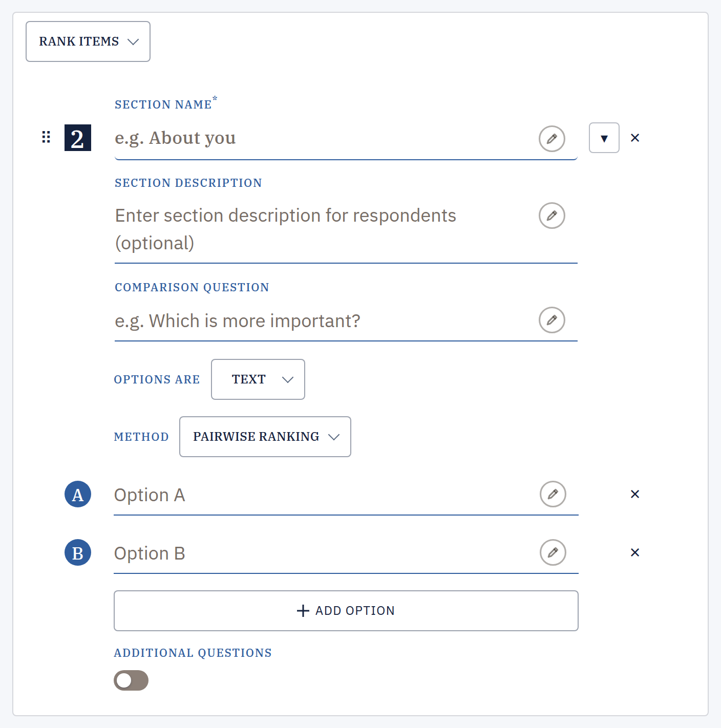
Task: Open the Options Are Text dropdown
Action: click(x=258, y=379)
